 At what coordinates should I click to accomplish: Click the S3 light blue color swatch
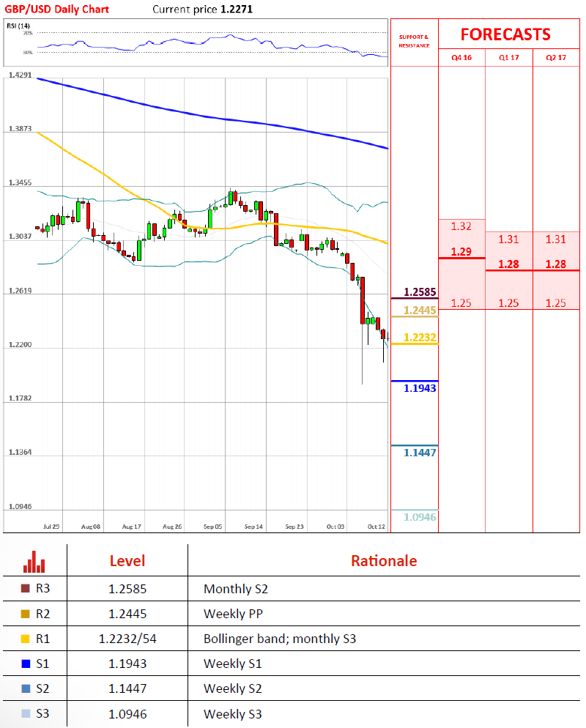pyautogui.click(x=26, y=713)
